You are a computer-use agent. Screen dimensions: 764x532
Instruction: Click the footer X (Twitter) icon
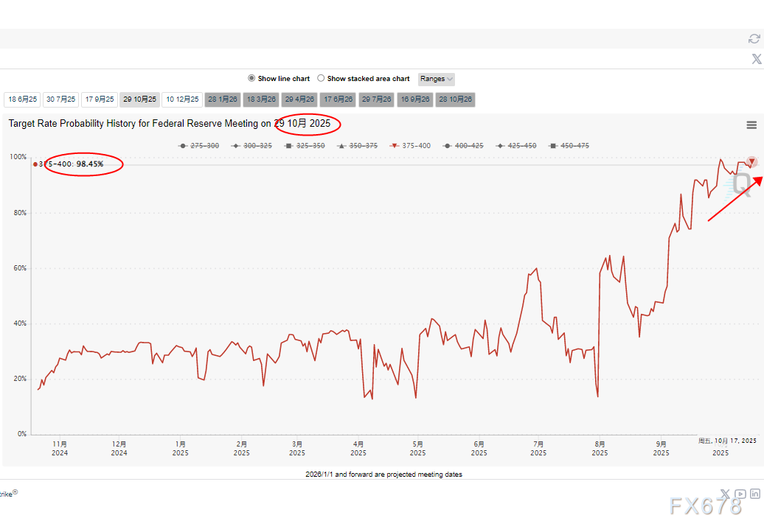(x=725, y=494)
